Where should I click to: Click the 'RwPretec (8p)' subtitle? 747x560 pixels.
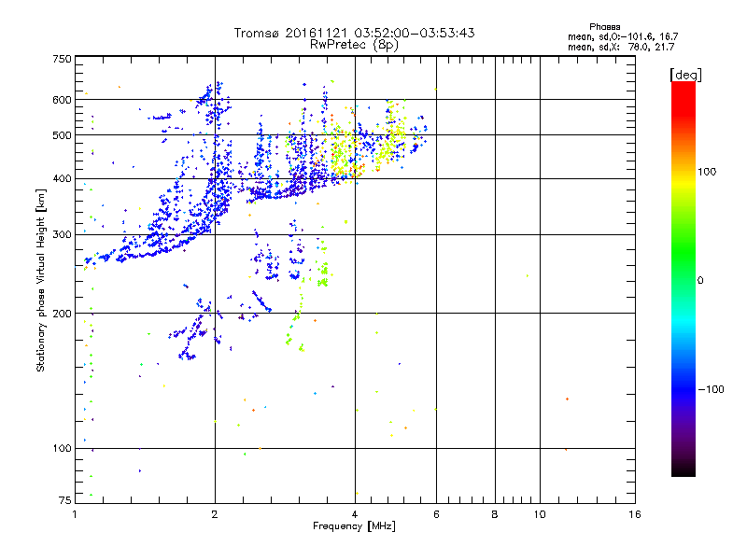click(354, 45)
